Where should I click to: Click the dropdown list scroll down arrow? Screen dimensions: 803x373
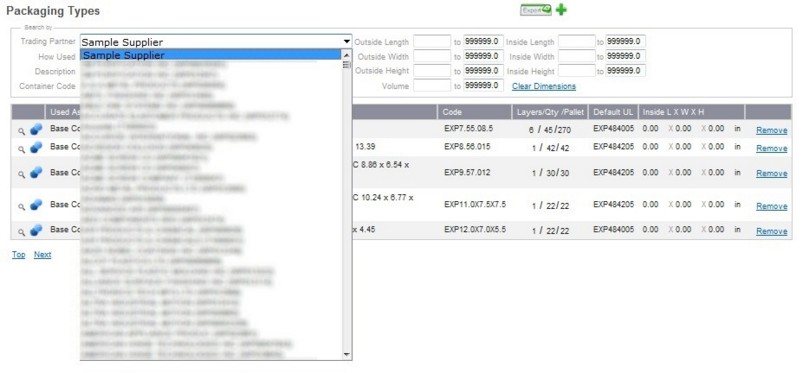coord(346,354)
